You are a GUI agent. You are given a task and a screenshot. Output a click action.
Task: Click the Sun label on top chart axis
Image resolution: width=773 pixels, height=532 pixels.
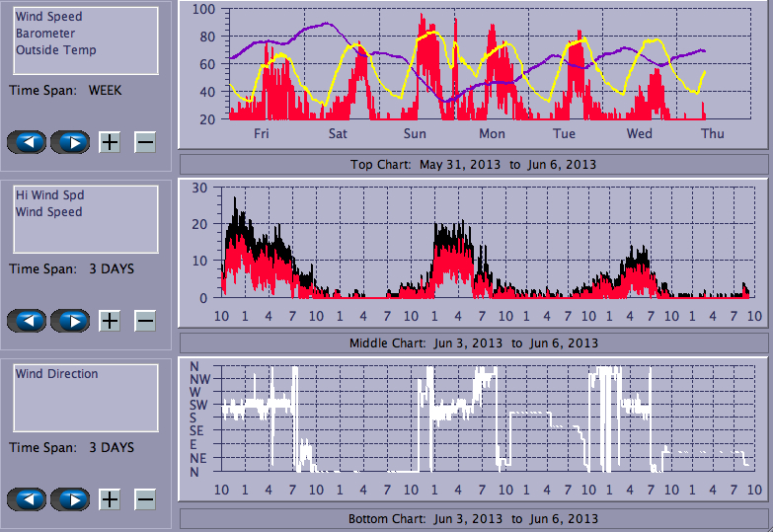(x=415, y=134)
